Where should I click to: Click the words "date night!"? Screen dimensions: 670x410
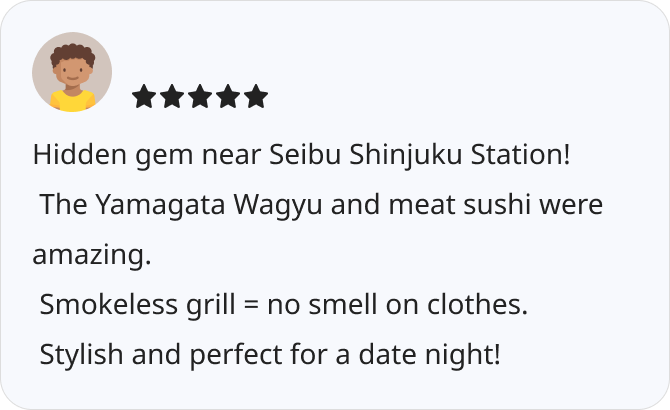(x=427, y=355)
